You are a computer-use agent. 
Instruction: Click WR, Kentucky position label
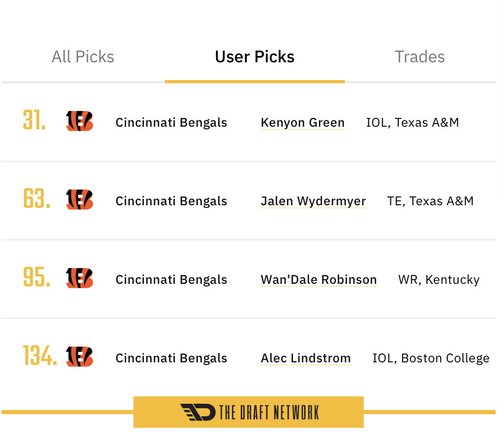tap(439, 280)
